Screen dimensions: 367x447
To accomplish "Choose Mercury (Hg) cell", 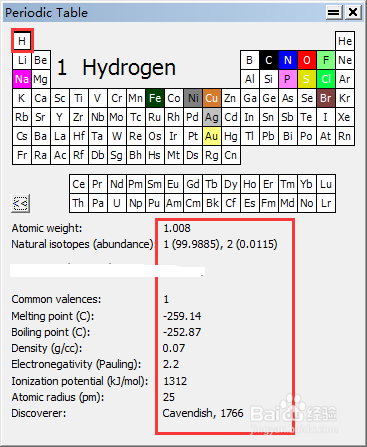I will tap(231, 136).
